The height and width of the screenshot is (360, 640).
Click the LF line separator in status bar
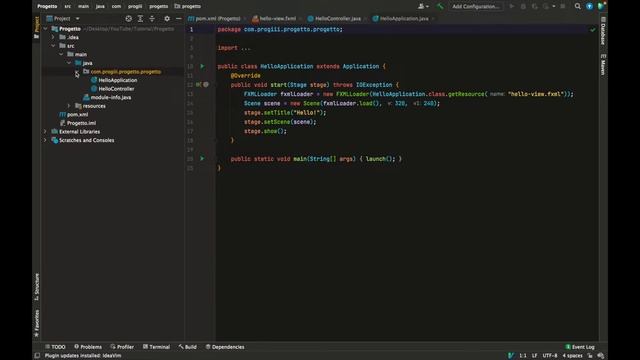[534, 356]
